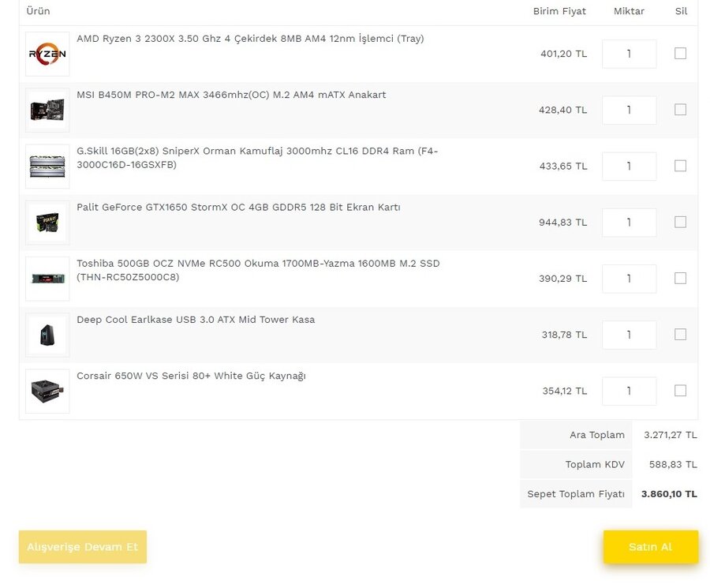Tick the delete checkbox for Deep Cool Earlkase

pos(680,335)
